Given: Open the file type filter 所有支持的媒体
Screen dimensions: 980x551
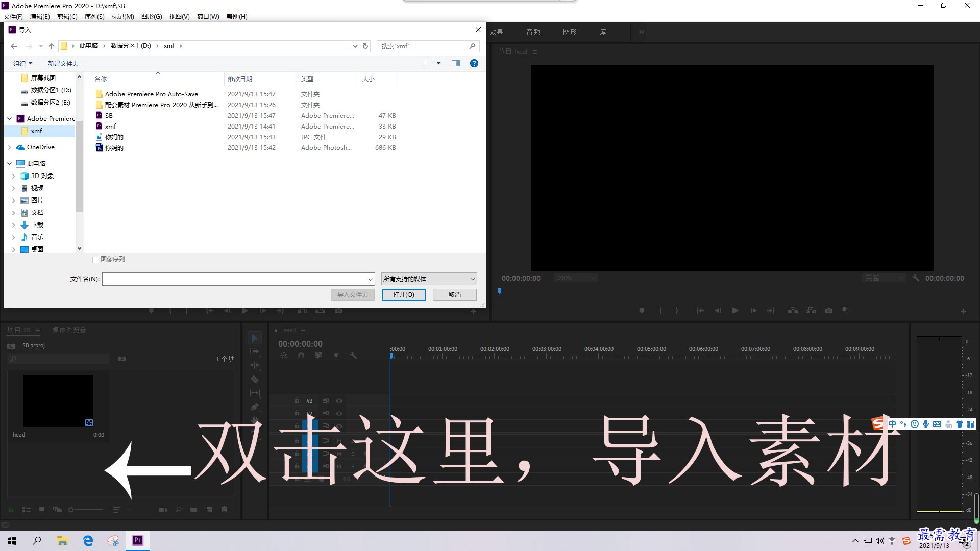Looking at the screenshot, I should 429,279.
